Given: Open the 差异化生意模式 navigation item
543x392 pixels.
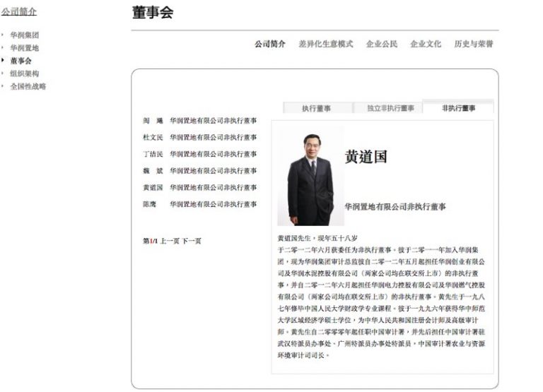Looking at the screenshot, I should 325,44.
